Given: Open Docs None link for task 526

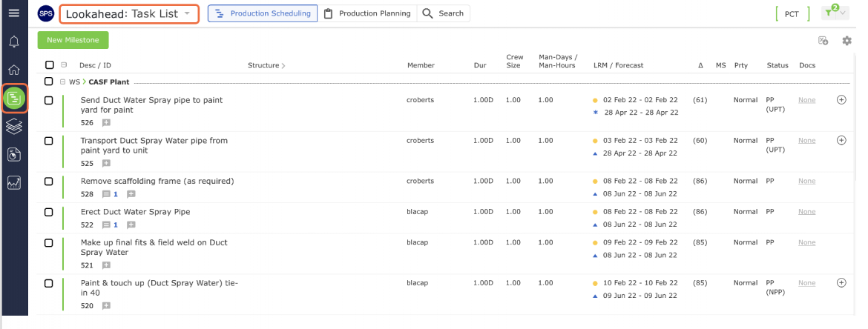Looking at the screenshot, I should 806,100.
